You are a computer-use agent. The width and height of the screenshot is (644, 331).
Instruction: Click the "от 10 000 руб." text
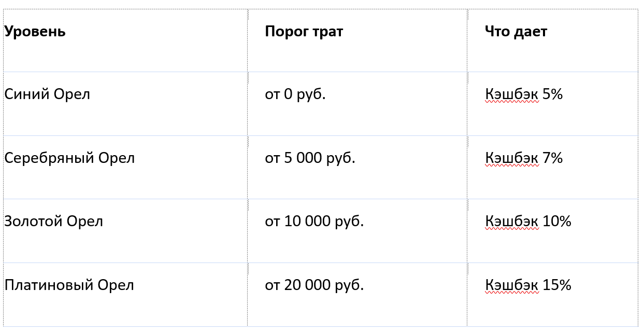pos(314,221)
